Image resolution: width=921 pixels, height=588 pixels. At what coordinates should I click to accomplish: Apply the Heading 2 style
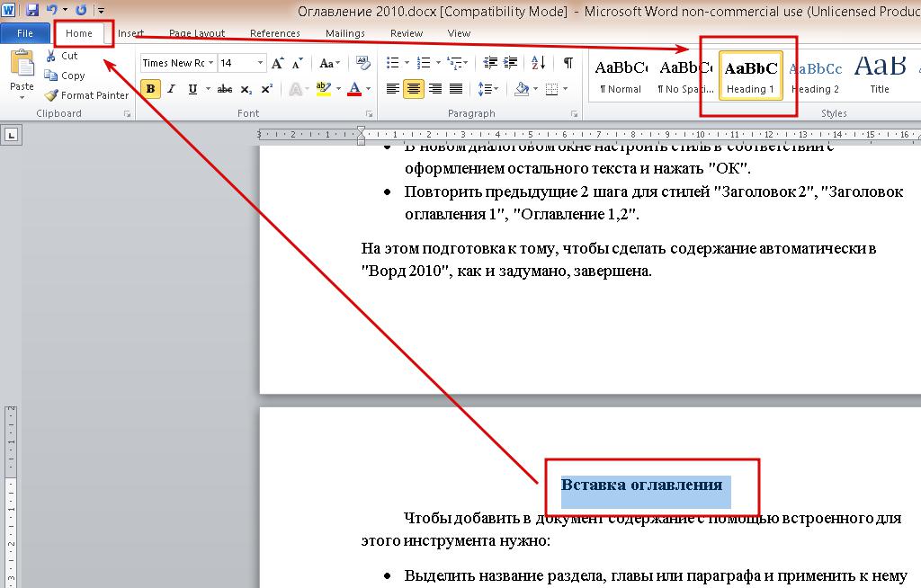pyautogui.click(x=815, y=76)
